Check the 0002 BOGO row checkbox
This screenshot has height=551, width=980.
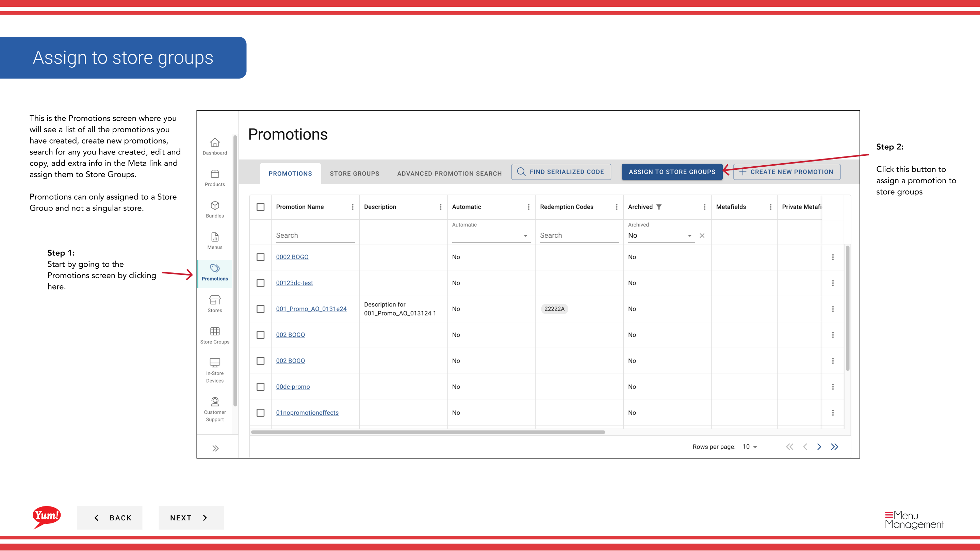261,257
